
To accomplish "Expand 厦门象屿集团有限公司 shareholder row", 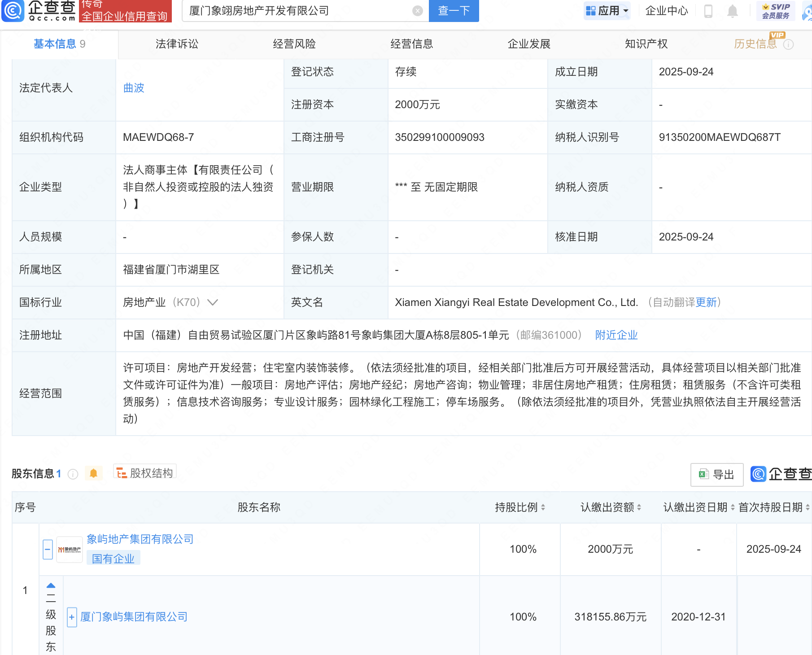I will pos(72,617).
